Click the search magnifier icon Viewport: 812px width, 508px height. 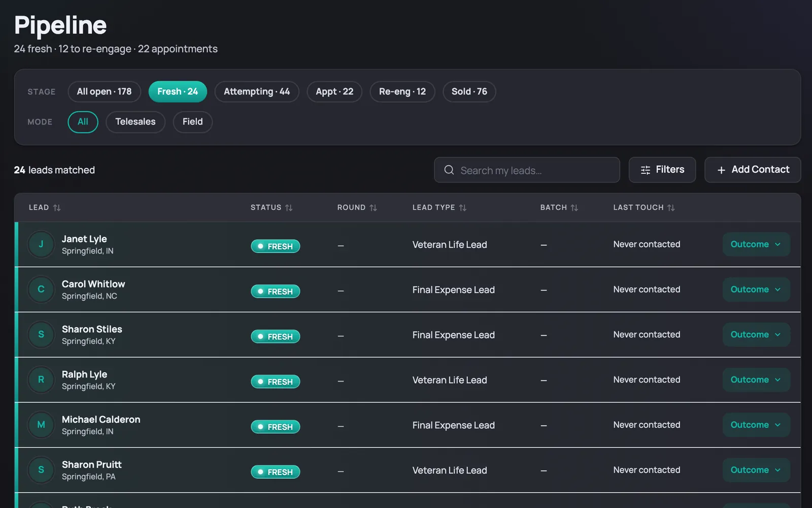(x=449, y=170)
